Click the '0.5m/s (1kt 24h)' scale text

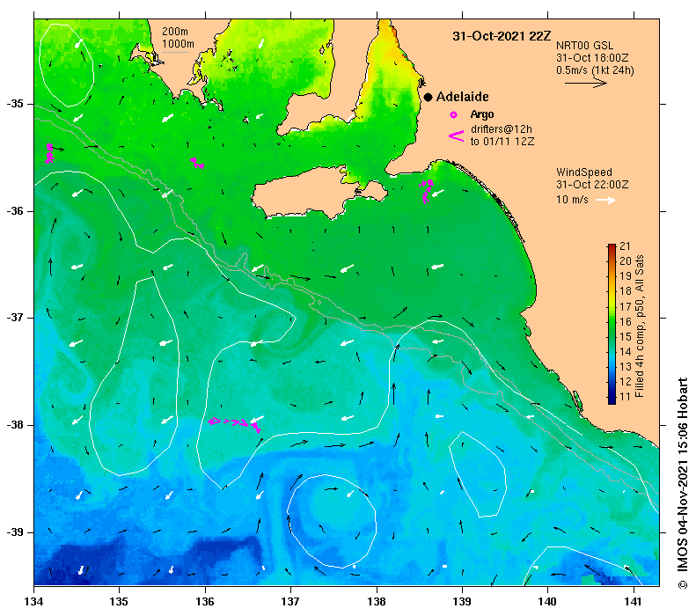click(595, 70)
